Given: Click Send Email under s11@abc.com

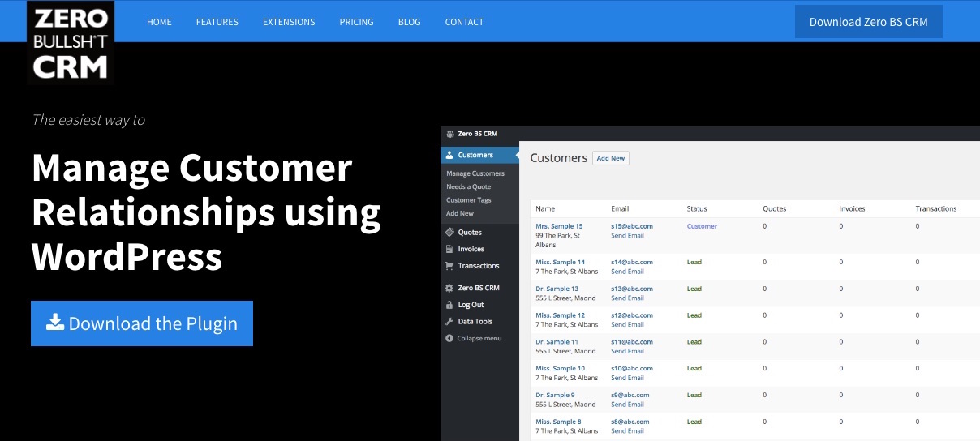Looking at the screenshot, I should coord(627,351).
